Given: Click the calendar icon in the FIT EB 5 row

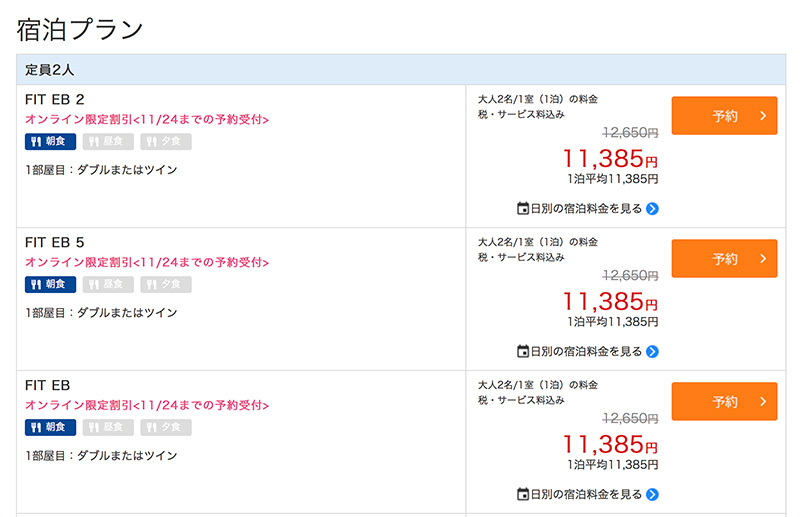Looking at the screenshot, I should pyautogui.click(x=522, y=352).
